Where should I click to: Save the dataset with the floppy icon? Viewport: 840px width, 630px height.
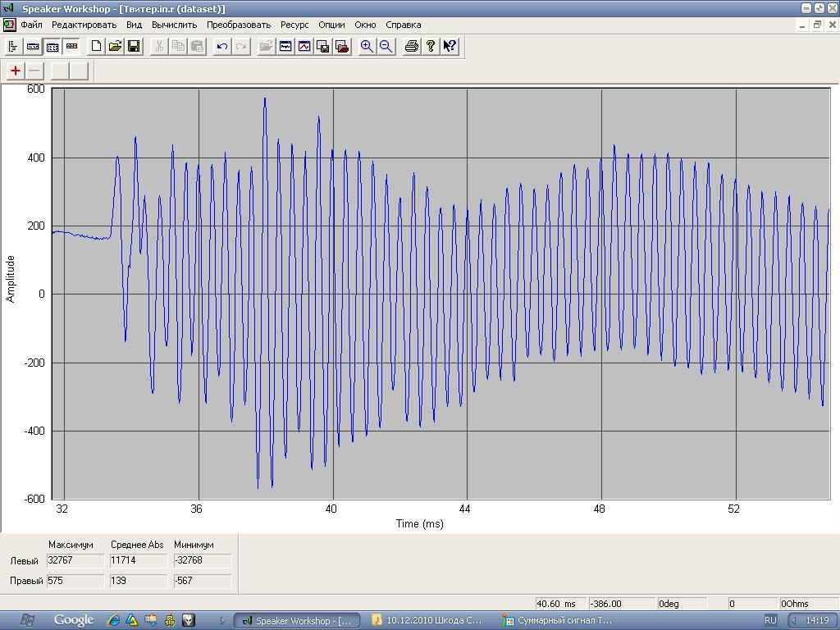pyautogui.click(x=134, y=47)
